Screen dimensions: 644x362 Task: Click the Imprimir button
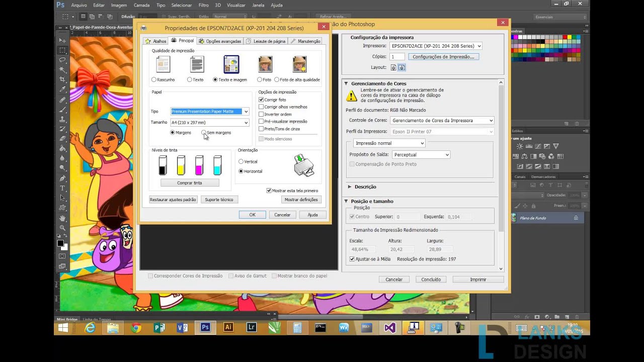pos(478,280)
